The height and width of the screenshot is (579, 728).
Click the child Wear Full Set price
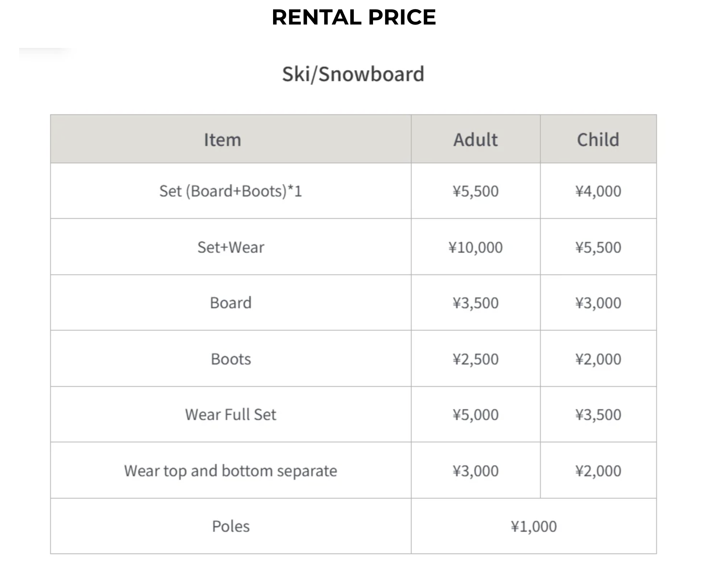(598, 415)
